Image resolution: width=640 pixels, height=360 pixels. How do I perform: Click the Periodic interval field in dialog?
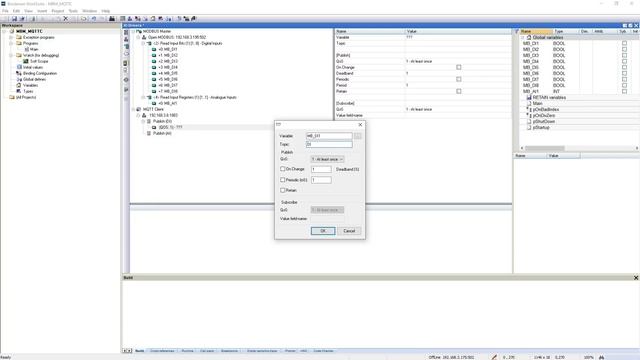tap(321, 180)
